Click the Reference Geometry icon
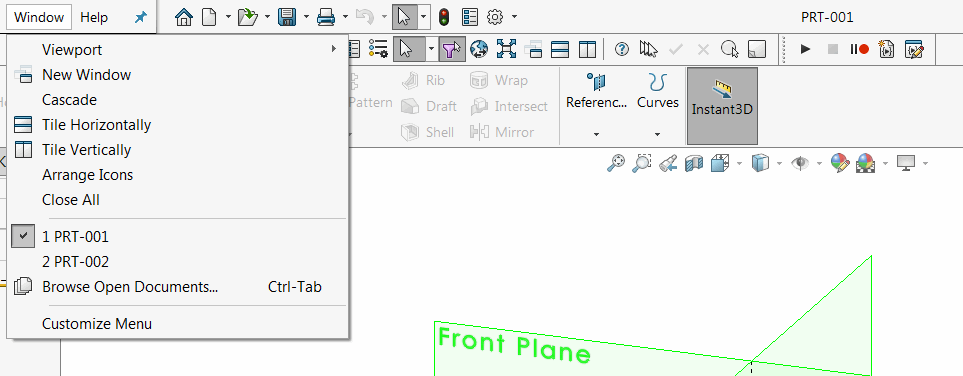 [596, 82]
